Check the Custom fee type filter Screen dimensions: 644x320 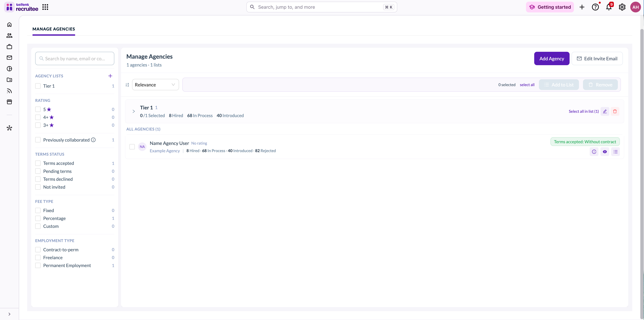tap(38, 226)
